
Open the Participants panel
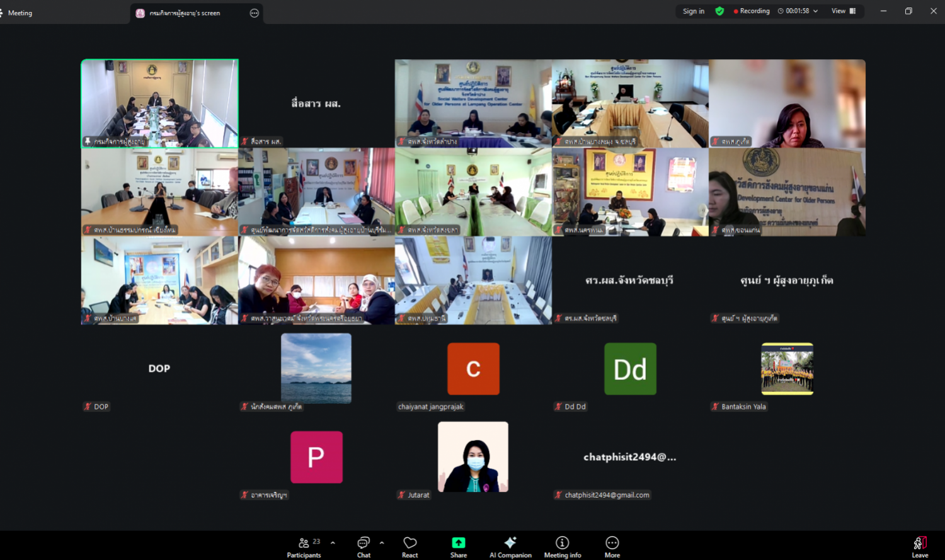click(x=304, y=547)
